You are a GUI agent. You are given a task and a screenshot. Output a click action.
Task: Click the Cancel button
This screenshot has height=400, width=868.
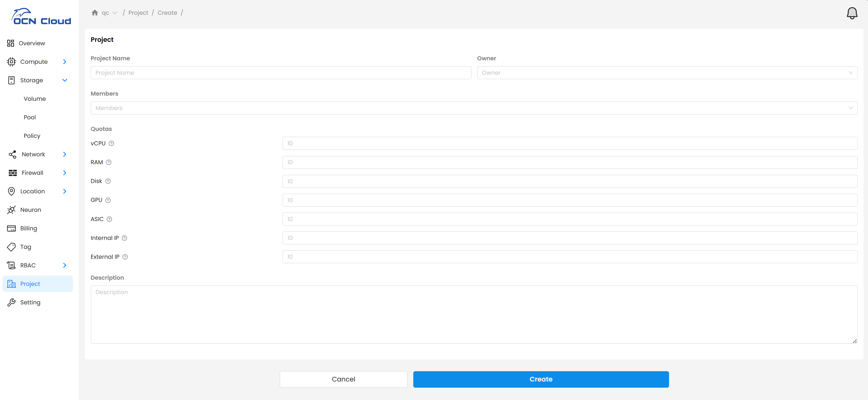(x=343, y=379)
